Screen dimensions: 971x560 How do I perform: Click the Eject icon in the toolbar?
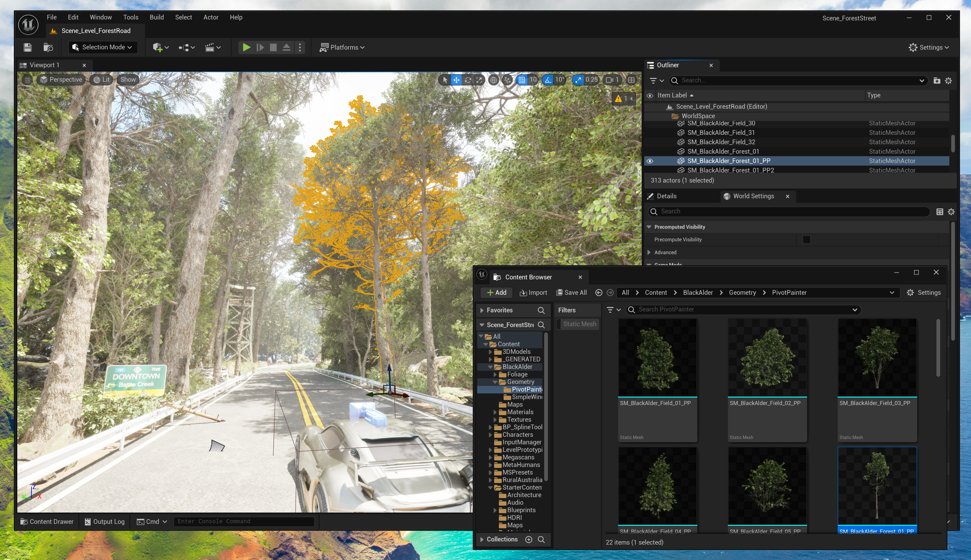coord(286,47)
